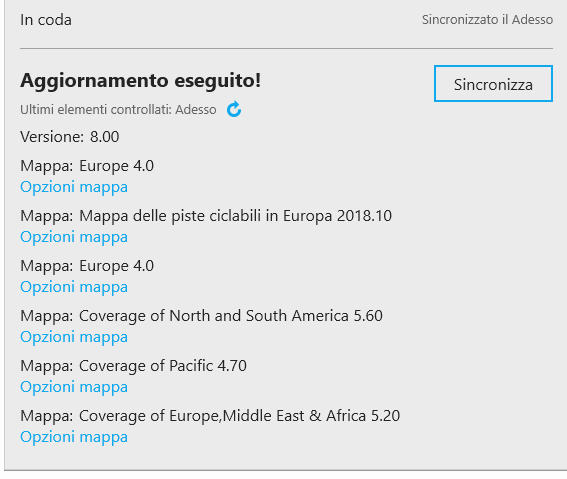Switch to the In coda tab
Viewport: 567px width, 479px height.
point(46,20)
